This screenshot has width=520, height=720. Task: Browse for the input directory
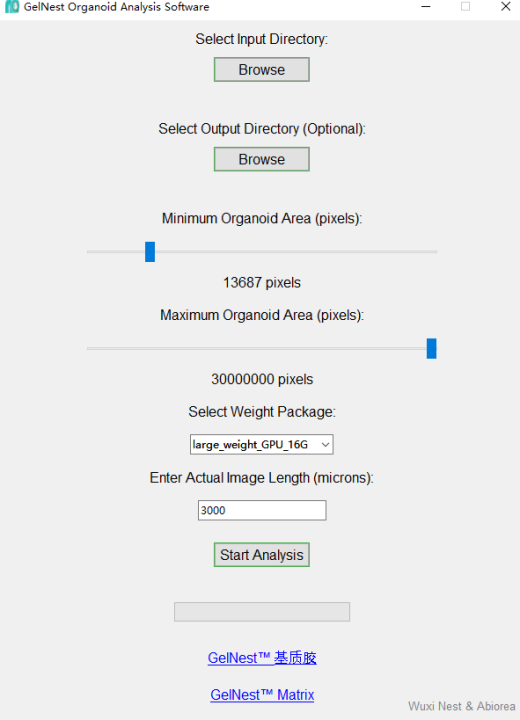pyautogui.click(x=262, y=70)
